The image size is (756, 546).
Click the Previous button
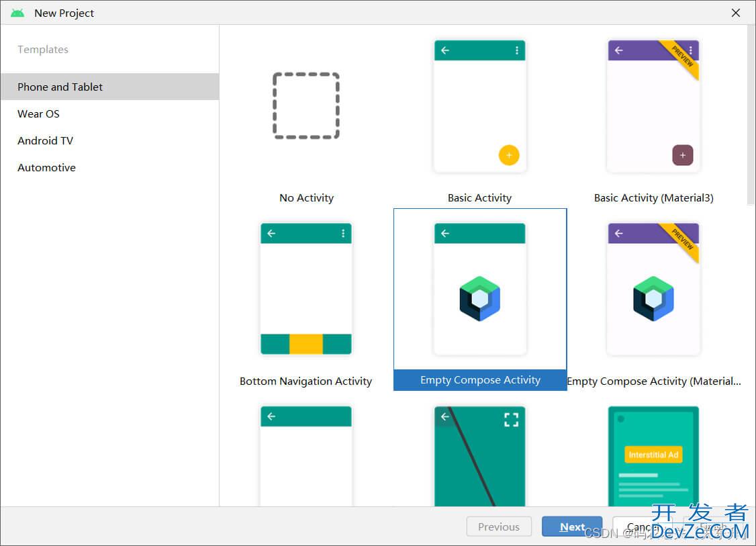click(499, 527)
